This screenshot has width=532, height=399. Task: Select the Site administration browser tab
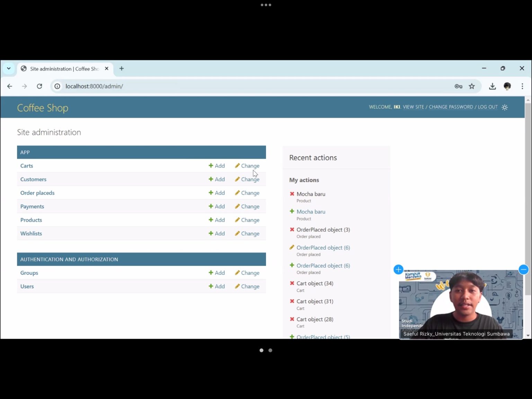coord(65,69)
